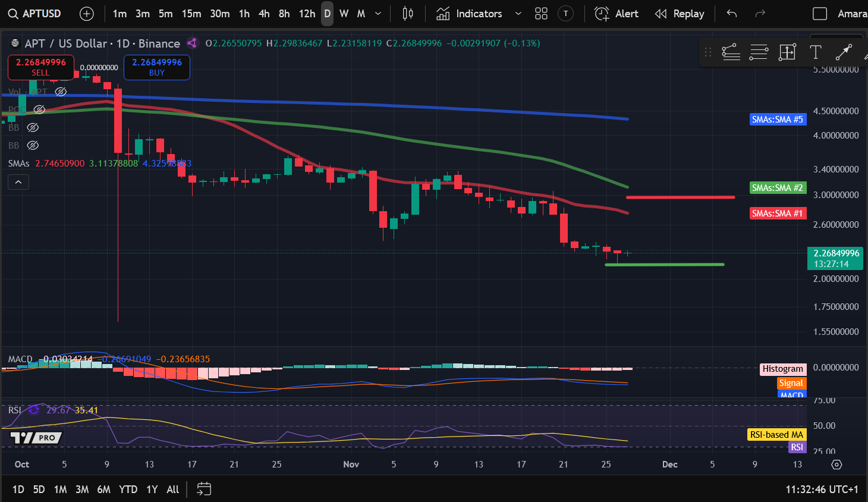868x502 pixels.
Task: Hide the BB indicator using its eye icon
Action: pyautogui.click(x=33, y=127)
